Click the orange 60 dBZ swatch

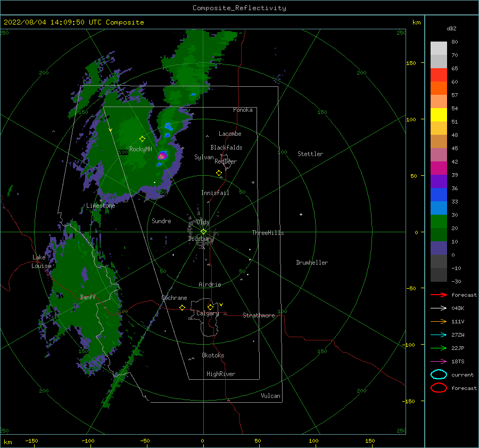click(439, 88)
